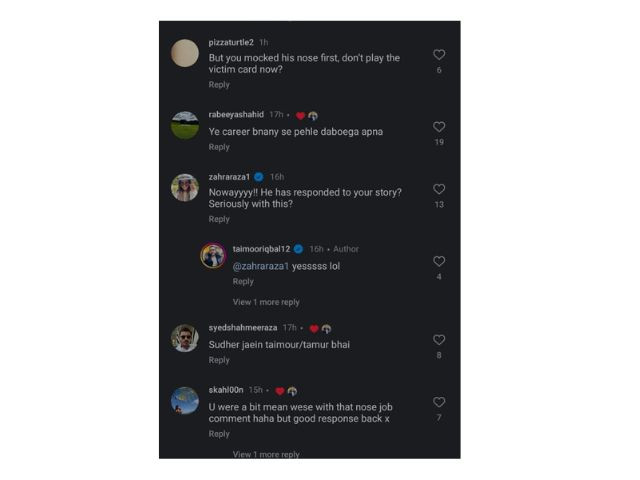The image size is (640, 480).
Task: Open syedshahmeeraza's profile avatar
Action: click(185, 338)
